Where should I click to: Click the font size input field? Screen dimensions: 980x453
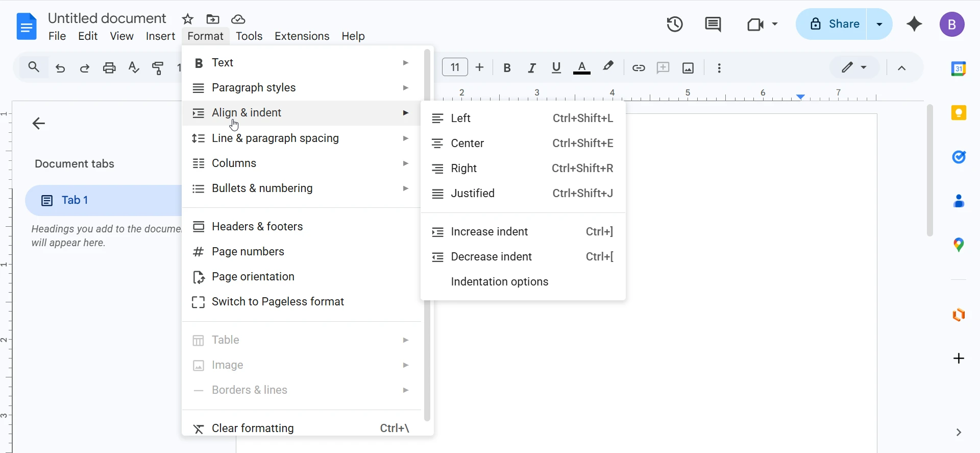(455, 67)
